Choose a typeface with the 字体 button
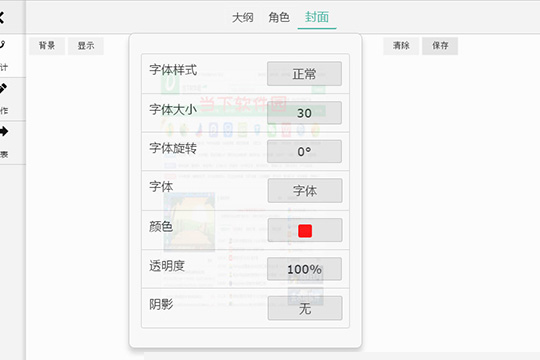The width and height of the screenshot is (540, 360). pyautogui.click(x=305, y=191)
